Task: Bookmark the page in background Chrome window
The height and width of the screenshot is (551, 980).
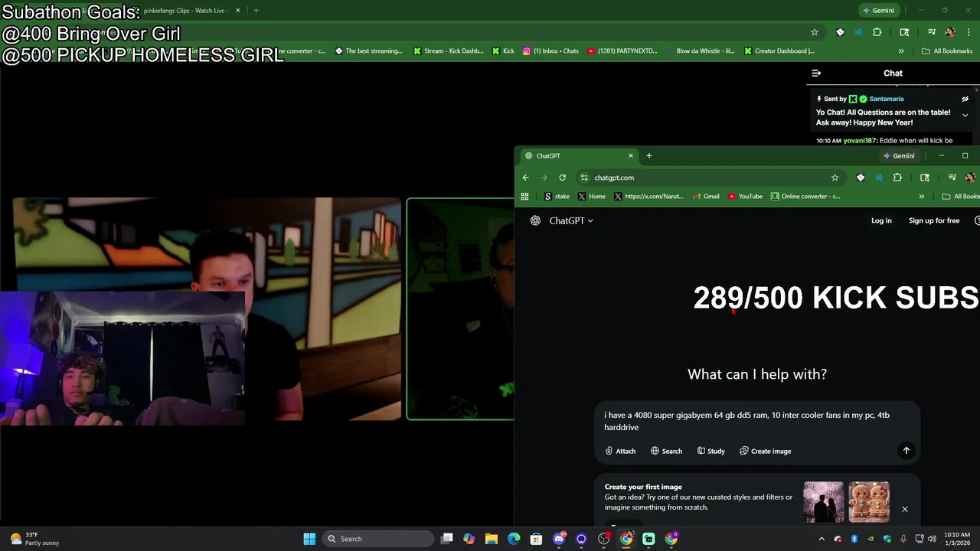Action: [815, 32]
